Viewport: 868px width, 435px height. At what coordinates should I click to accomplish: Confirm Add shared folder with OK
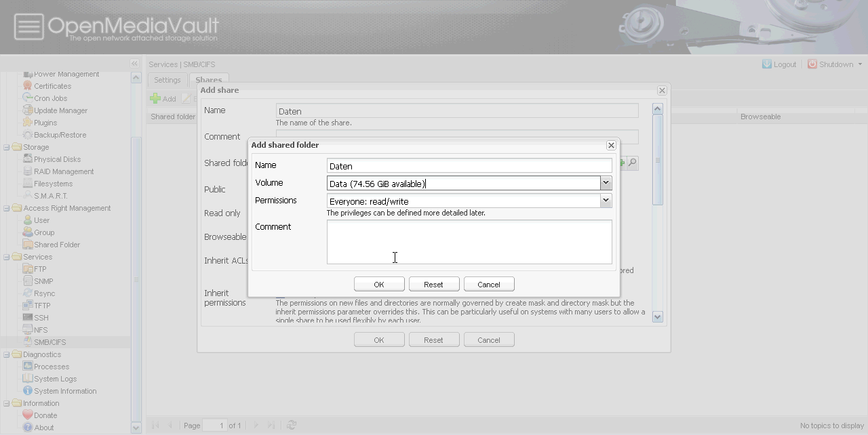pyautogui.click(x=379, y=285)
